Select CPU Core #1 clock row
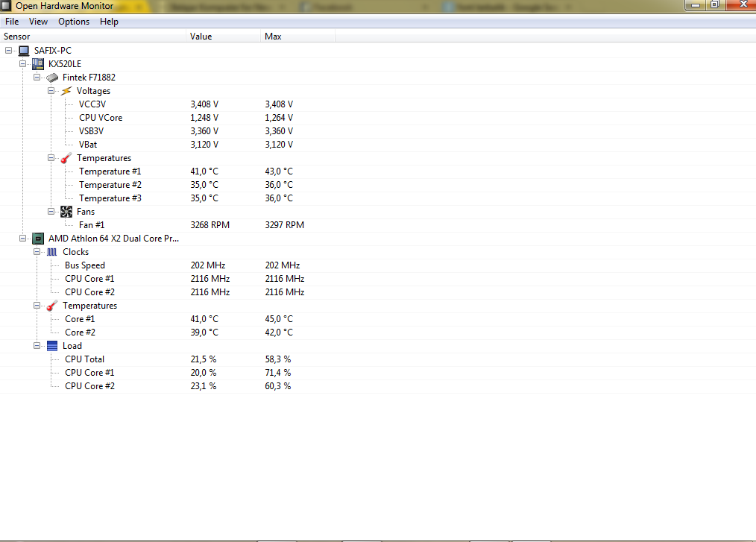Viewport: 756px width, 542px height. pos(378,279)
